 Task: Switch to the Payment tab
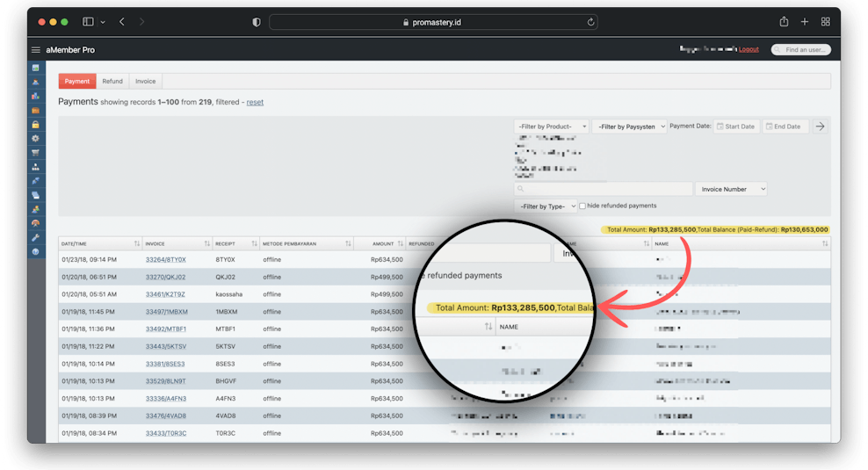(77, 81)
